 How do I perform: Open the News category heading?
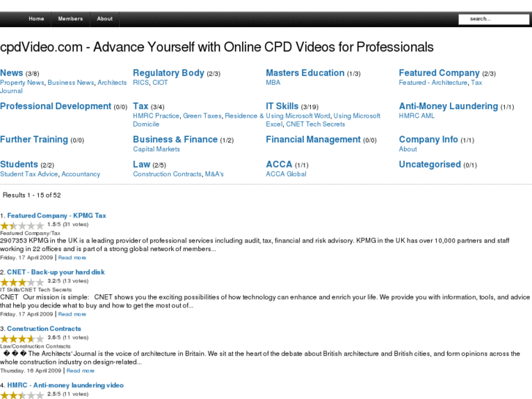[x=12, y=73]
